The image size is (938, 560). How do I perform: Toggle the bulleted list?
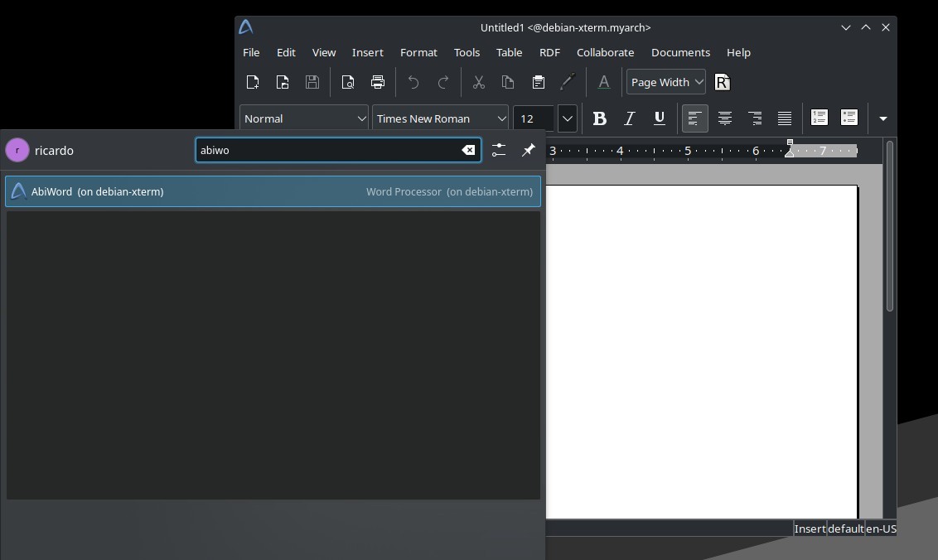click(x=849, y=118)
